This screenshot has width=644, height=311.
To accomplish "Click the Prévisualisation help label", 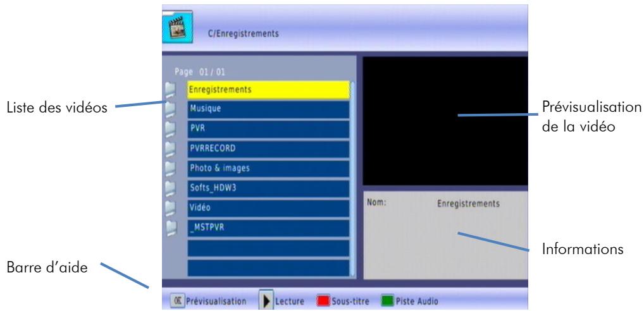I will (216, 302).
